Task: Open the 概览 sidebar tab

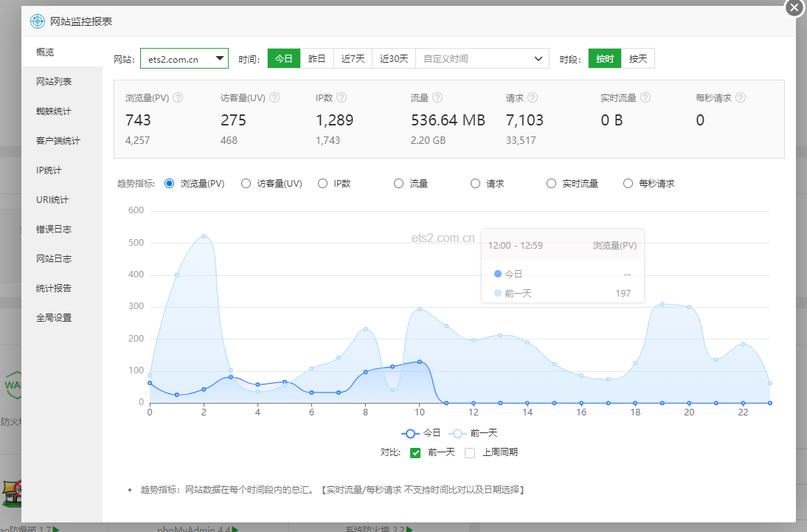Action: click(62, 52)
